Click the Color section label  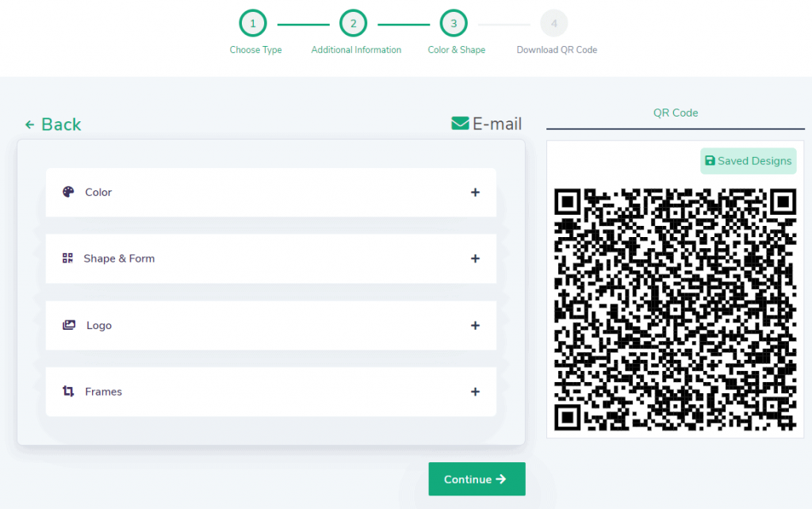click(x=98, y=192)
